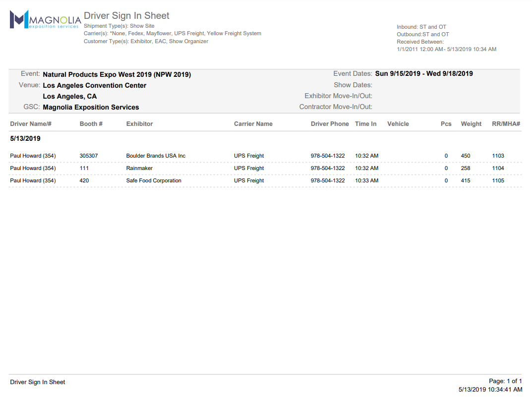The height and width of the screenshot is (399, 532).
Task: Select the Driver Sign In Sheet footer label
Action: point(37,382)
